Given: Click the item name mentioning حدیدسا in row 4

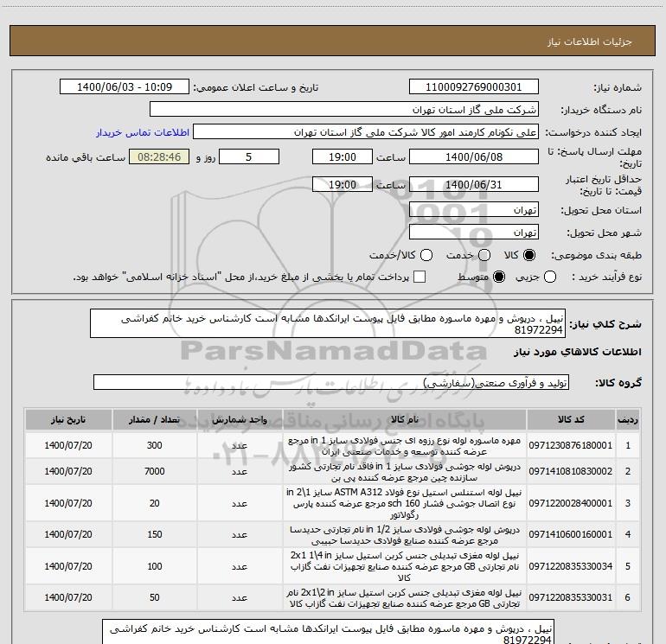Looking at the screenshot, I should 405,535.
